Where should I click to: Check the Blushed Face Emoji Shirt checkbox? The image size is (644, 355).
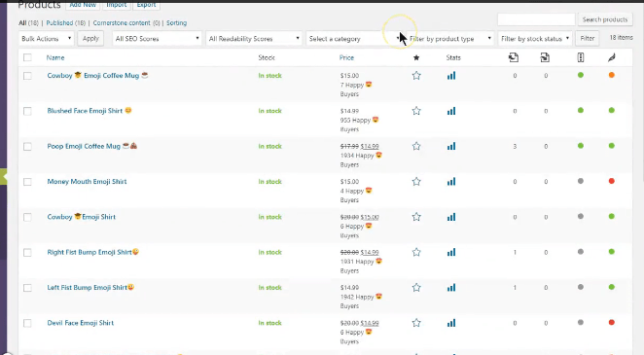[x=27, y=111]
